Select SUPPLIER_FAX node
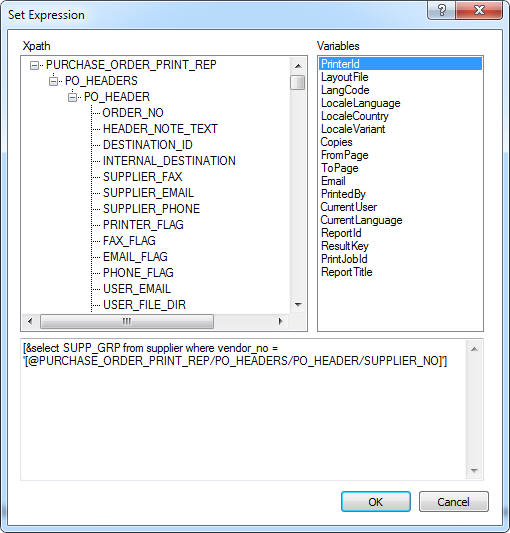The image size is (510, 533). coord(142,177)
